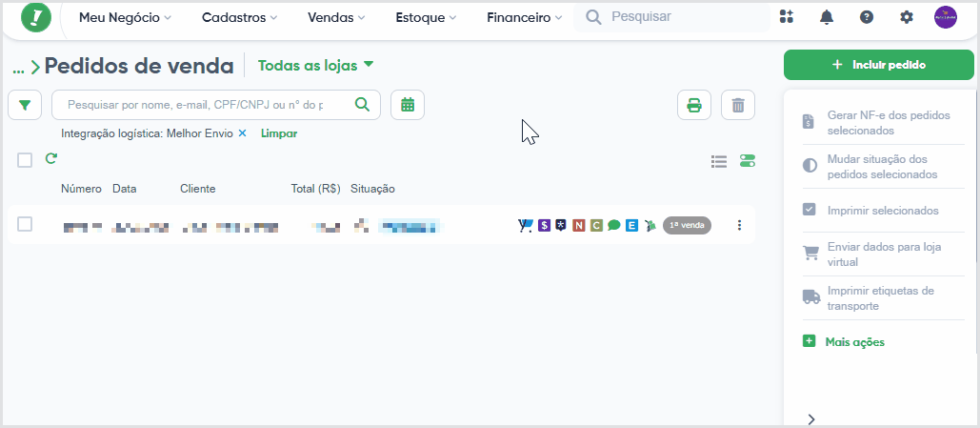Open the calendar date filter

click(408, 105)
